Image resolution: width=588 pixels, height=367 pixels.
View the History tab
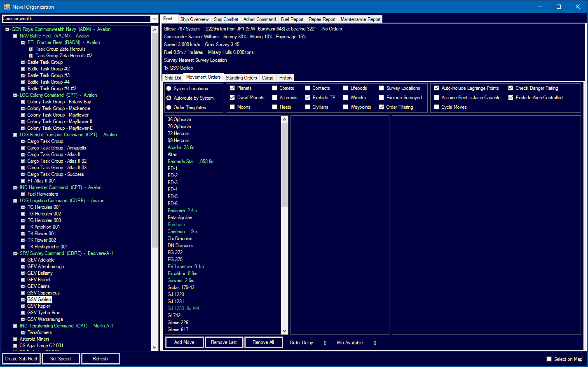click(x=286, y=78)
